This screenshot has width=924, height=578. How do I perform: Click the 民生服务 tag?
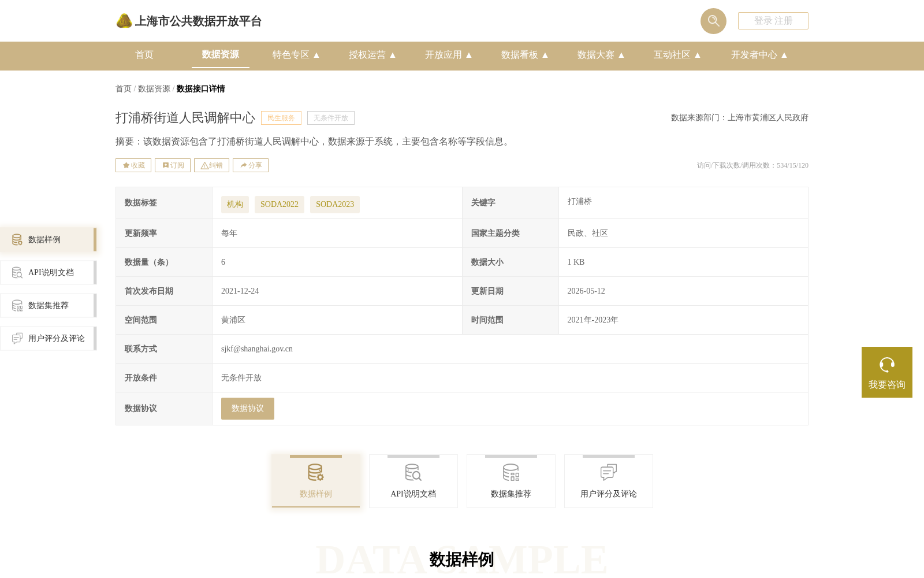pos(281,118)
